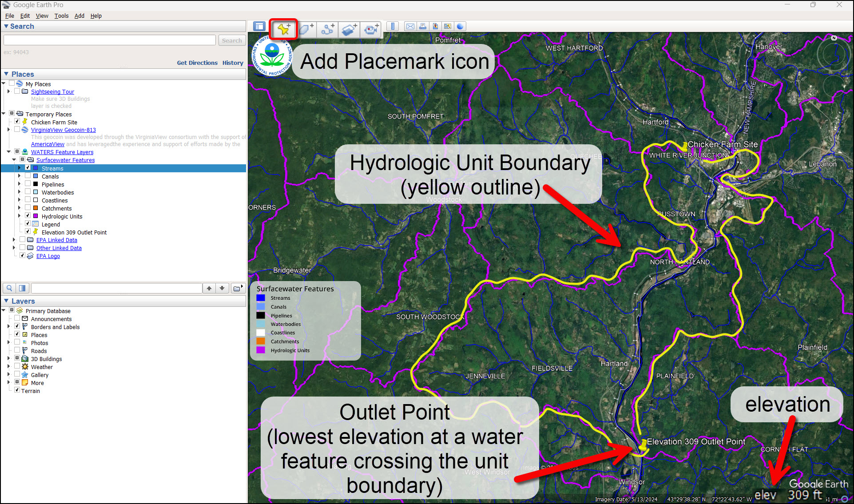Click the Add Placemark pushpin icon
The width and height of the screenshot is (854, 504).
(x=283, y=29)
